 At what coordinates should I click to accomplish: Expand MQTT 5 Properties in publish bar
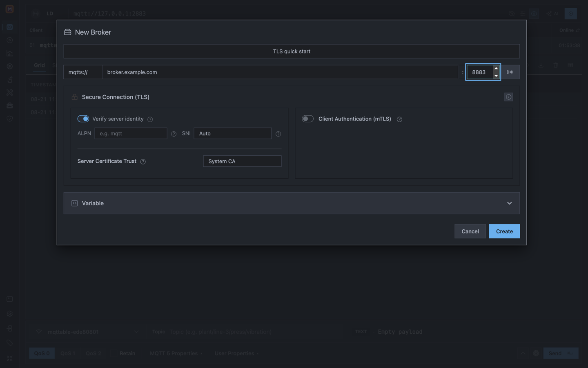click(176, 353)
